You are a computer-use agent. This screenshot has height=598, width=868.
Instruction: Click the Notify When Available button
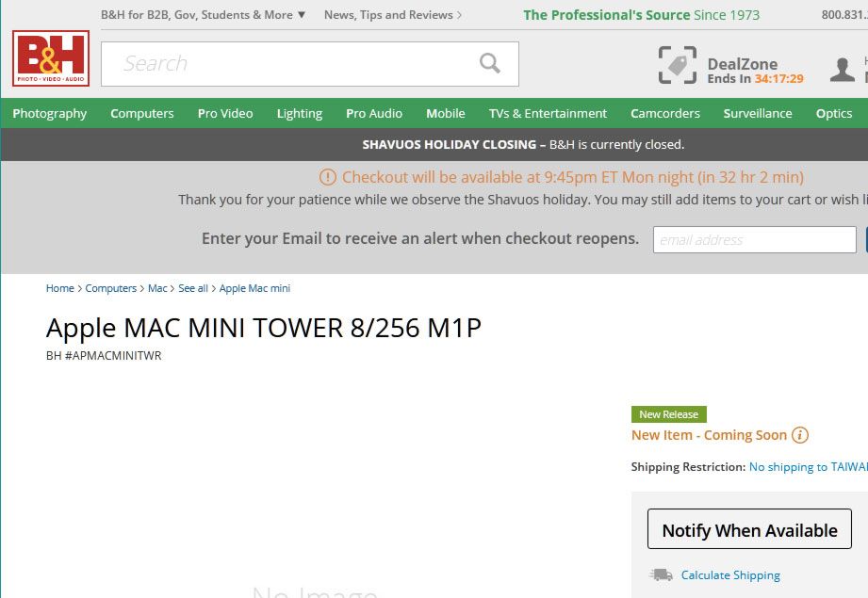(x=749, y=529)
